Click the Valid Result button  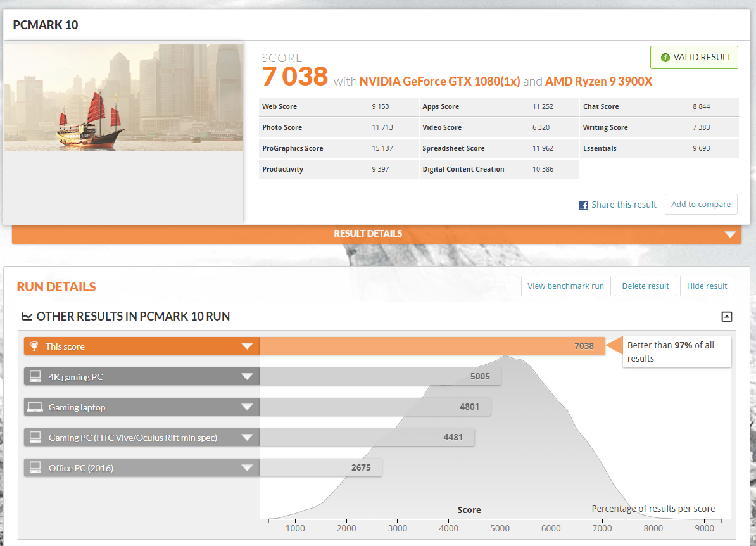pos(694,58)
